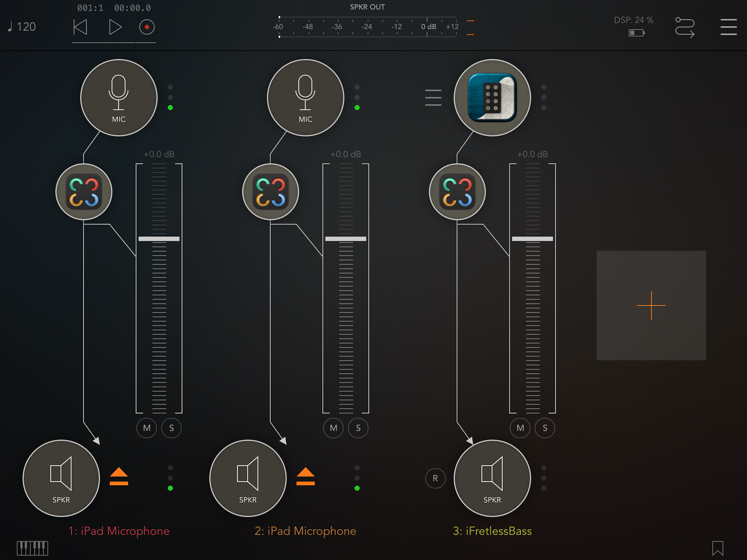This screenshot has height=560, width=747.
Task: Select channel 2 MIC input node
Action: 305,98
